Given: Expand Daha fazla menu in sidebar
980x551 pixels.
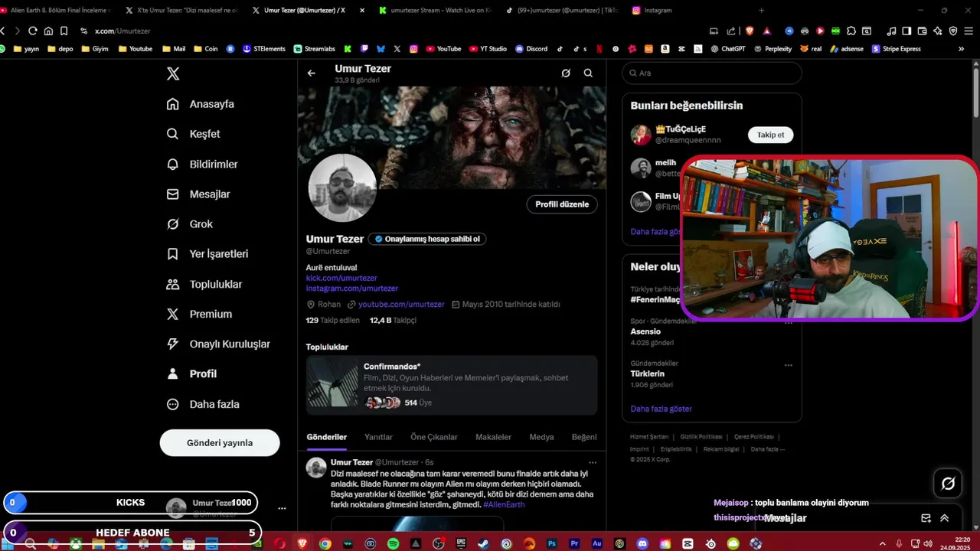Looking at the screenshot, I should (x=203, y=404).
